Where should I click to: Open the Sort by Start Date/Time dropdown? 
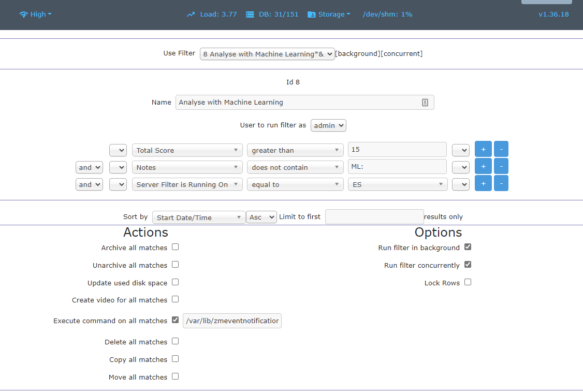[x=199, y=217]
